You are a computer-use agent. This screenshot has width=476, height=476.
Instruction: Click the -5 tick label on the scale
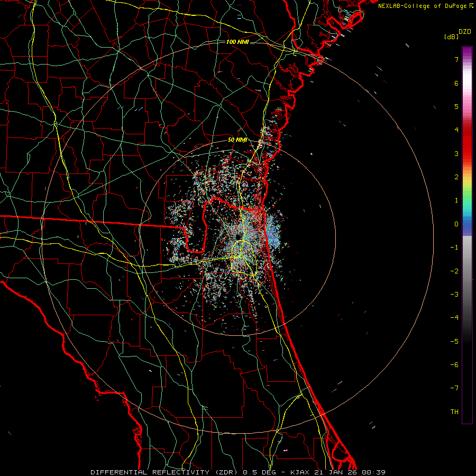point(454,342)
